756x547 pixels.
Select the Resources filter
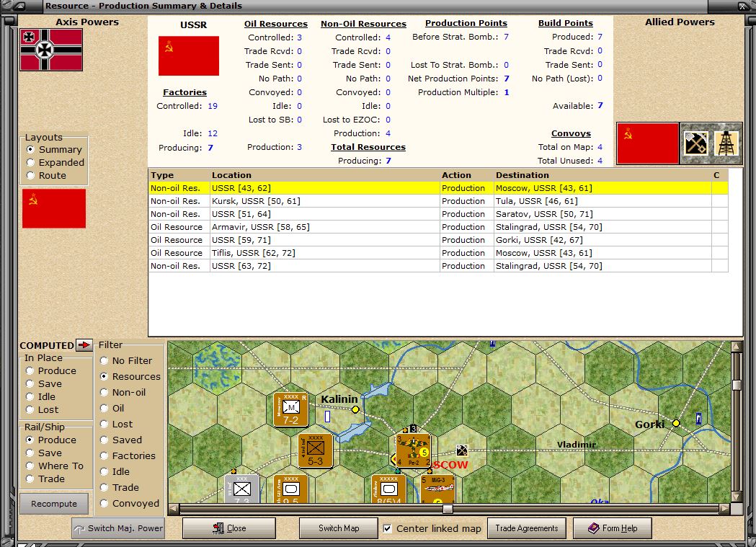tap(130, 376)
